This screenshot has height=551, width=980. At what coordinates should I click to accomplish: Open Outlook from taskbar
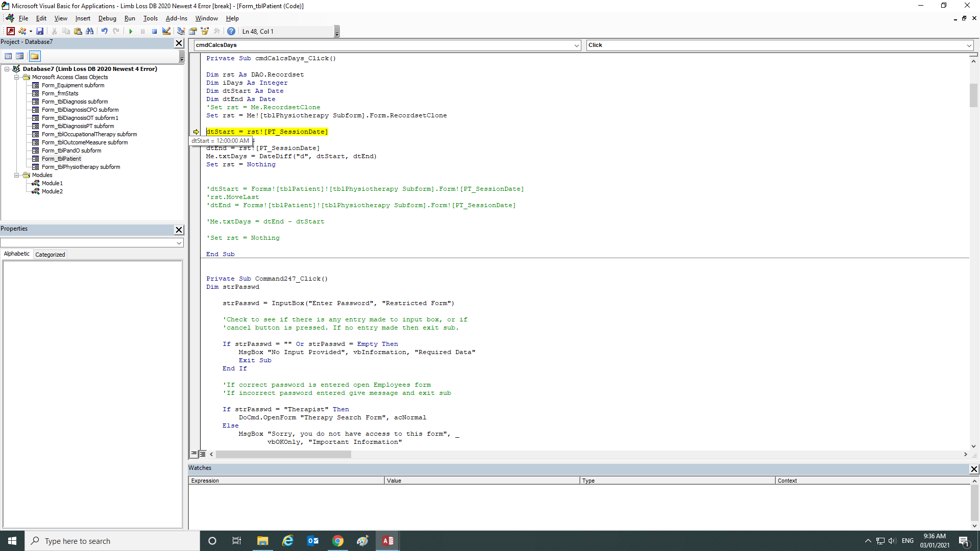click(313, 541)
